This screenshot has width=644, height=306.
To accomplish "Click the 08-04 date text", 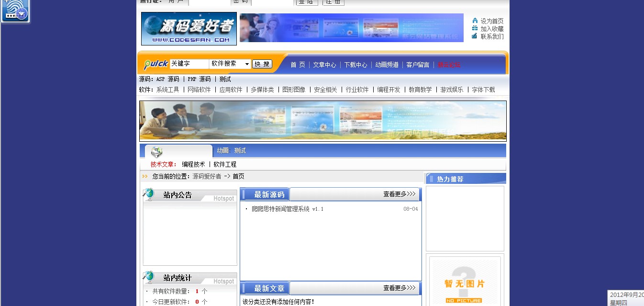I will pos(411,209).
